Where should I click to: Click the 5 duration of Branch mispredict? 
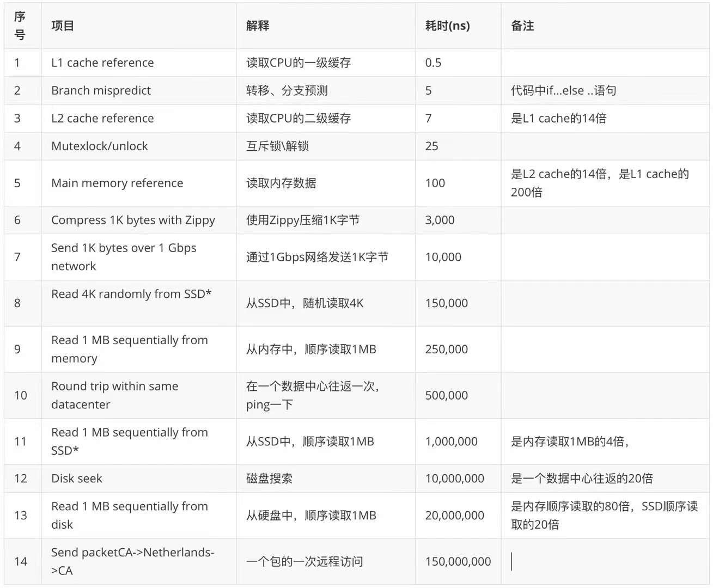[429, 90]
